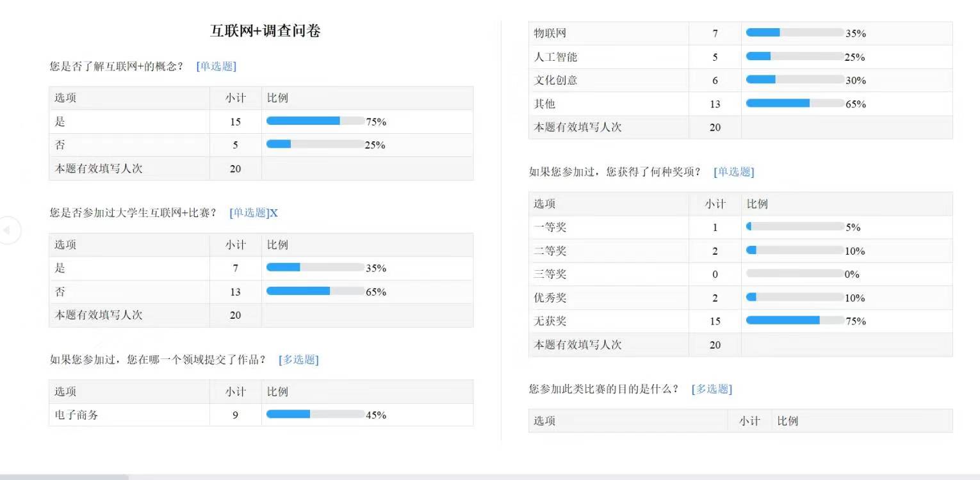Open the [单选题] link next to the first question
Image resolution: width=980 pixels, height=480 pixels.
tap(216, 66)
